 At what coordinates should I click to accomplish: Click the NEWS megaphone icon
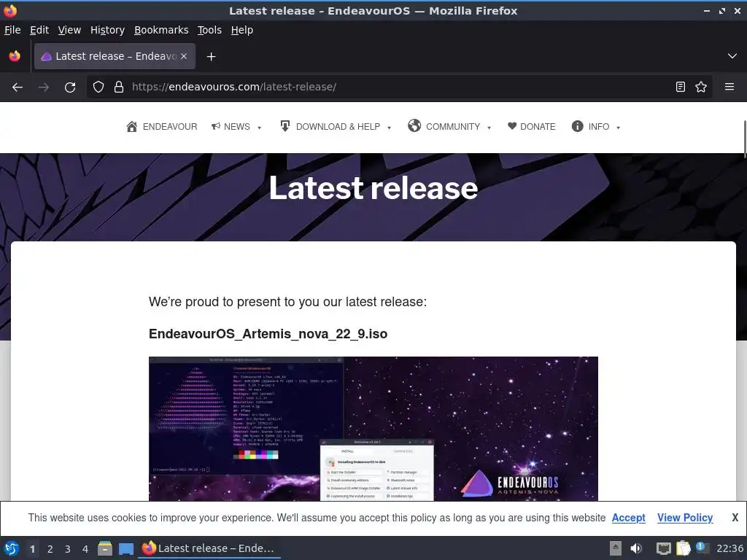coord(216,126)
